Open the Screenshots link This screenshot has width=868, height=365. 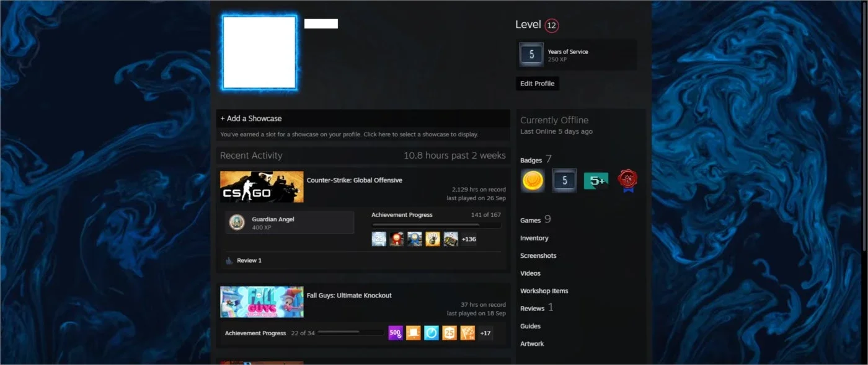(x=538, y=256)
